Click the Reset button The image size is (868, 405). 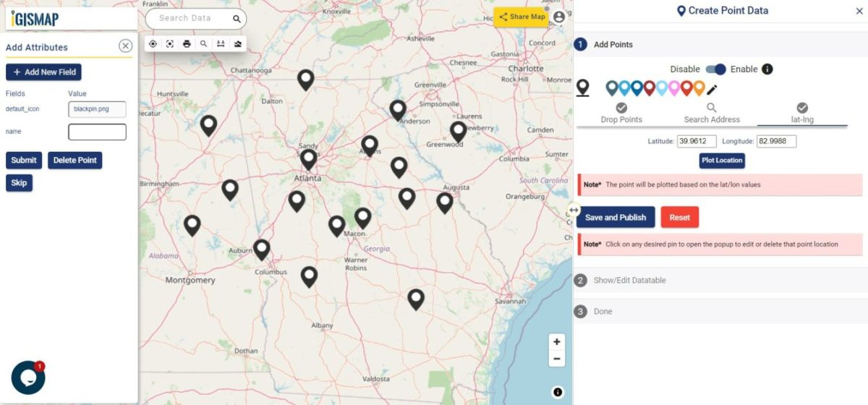pos(679,218)
